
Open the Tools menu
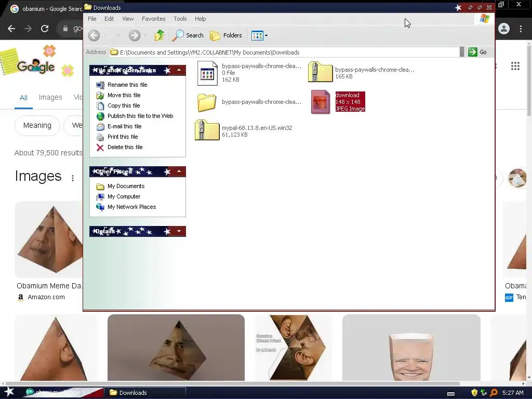click(180, 19)
